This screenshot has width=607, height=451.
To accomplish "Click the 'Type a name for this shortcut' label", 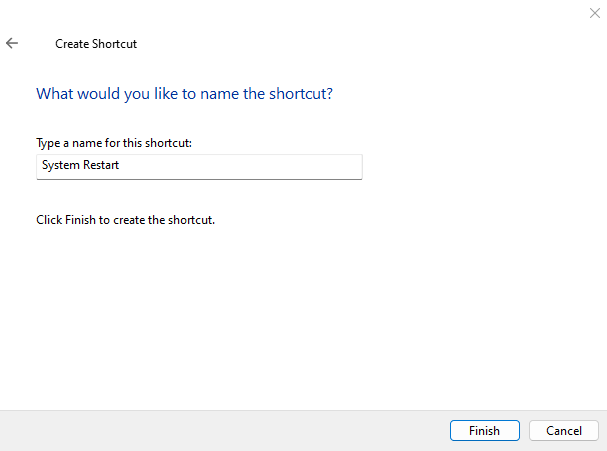I will pyautogui.click(x=114, y=143).
